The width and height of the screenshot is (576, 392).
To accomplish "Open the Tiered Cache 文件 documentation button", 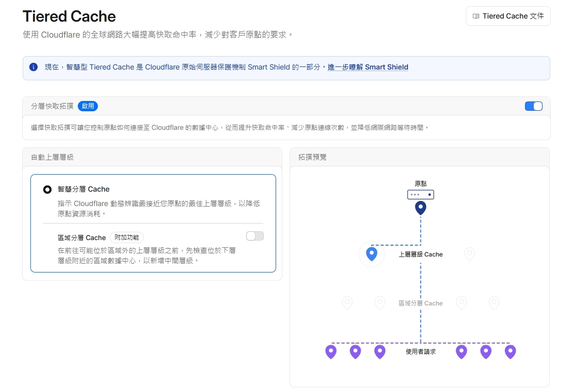I will 507,16.
